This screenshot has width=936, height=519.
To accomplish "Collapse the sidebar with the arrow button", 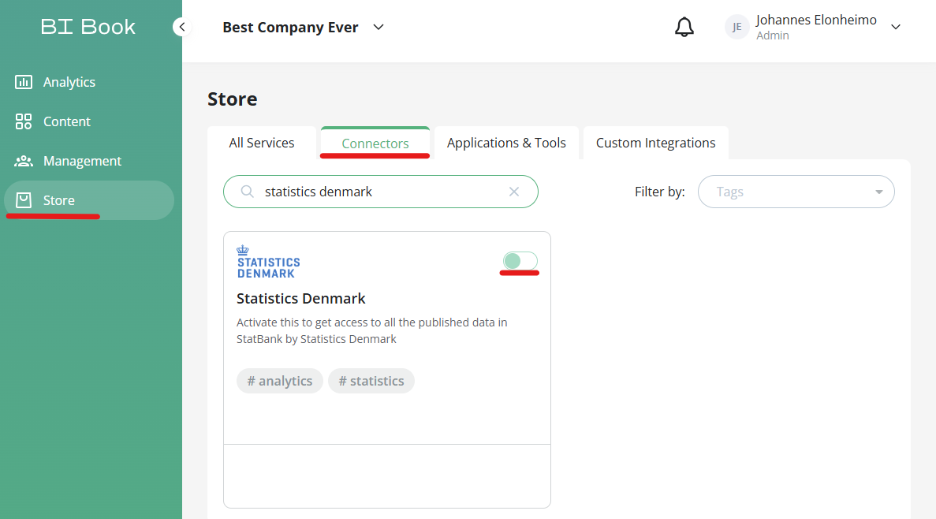I will point(182,27).
